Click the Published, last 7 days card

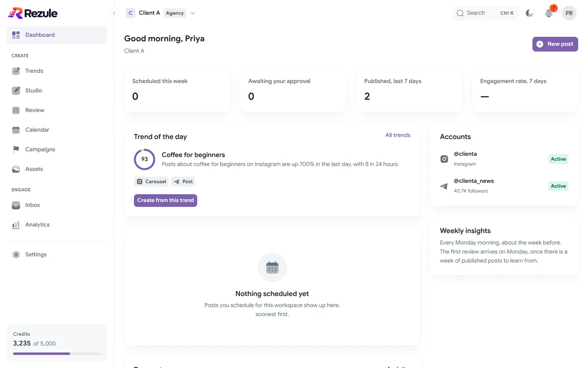pos(409,90)
